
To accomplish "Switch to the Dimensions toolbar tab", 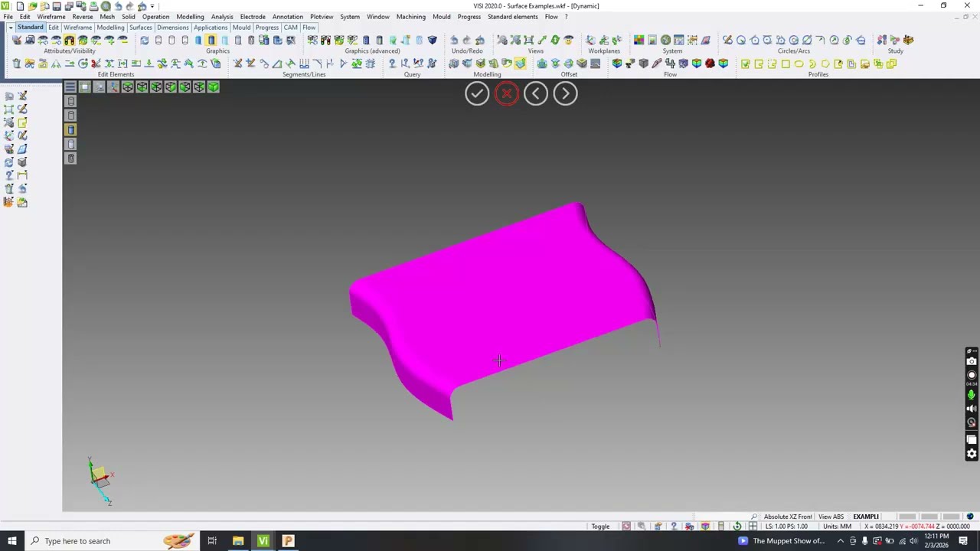I will [x=172, y=28].
